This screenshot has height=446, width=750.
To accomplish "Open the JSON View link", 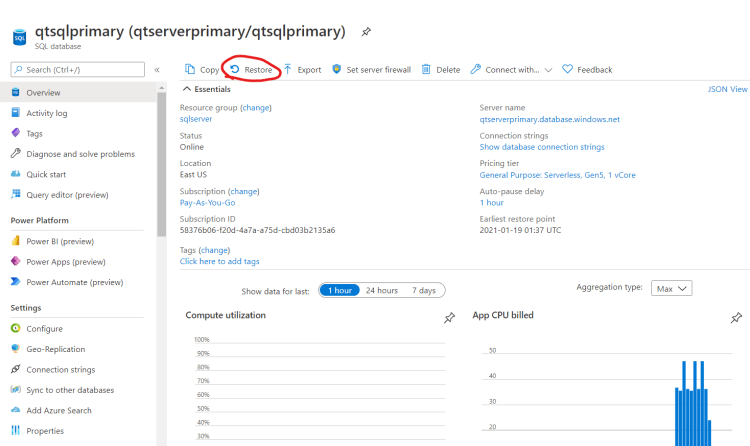I will 727,89.
